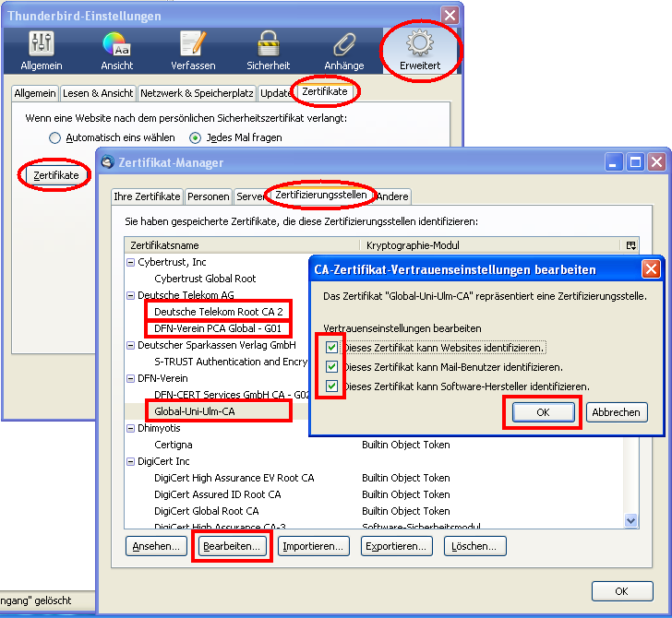Open the Sicherheit padlock pane
The height and width of the screenshot is (618, 672).
269,51
